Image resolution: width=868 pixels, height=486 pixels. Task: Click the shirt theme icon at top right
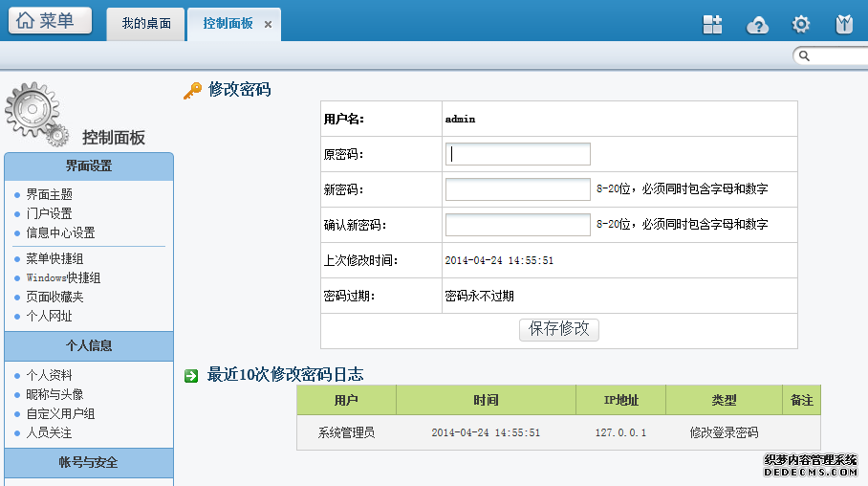[x=844, y=24]
